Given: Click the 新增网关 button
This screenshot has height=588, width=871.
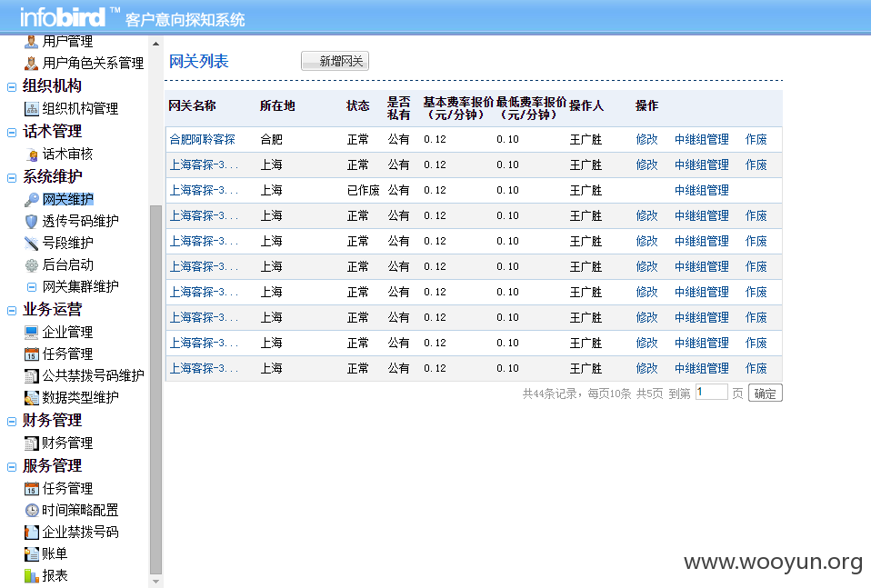Looking at the screenshot, I should click(335, 61).
